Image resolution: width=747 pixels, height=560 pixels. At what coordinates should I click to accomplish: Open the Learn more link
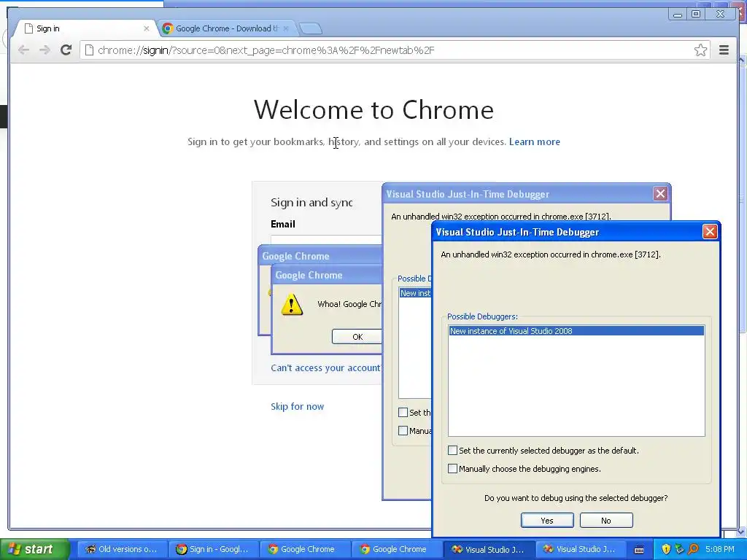[535, 142]
